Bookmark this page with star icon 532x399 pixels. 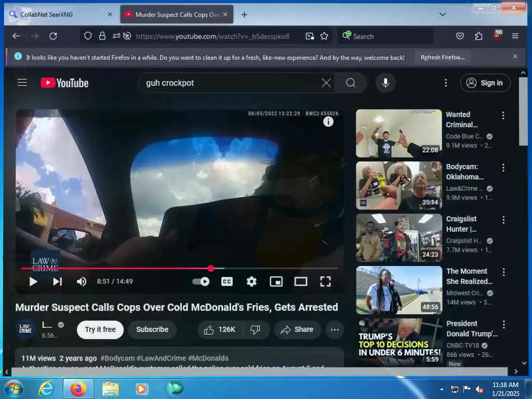(x=324, y=36)
